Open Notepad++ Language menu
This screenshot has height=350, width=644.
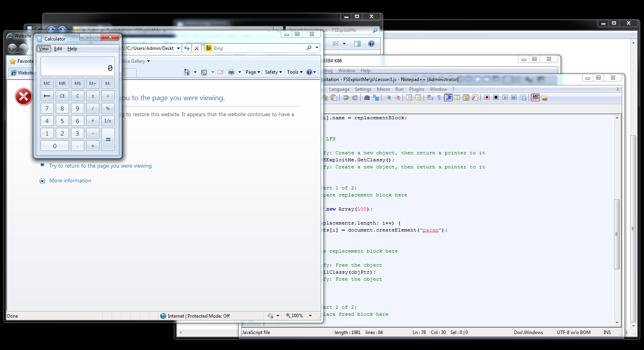339,89
